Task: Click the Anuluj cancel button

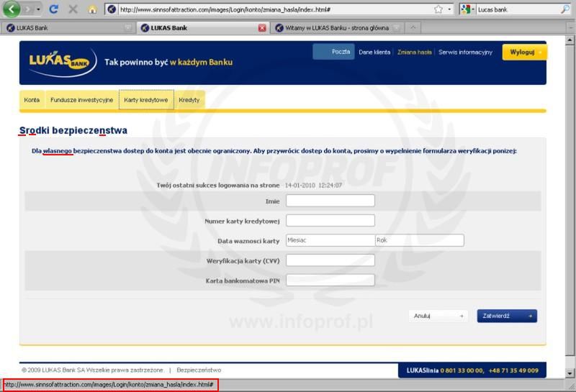Action: [x=438, y=316]
